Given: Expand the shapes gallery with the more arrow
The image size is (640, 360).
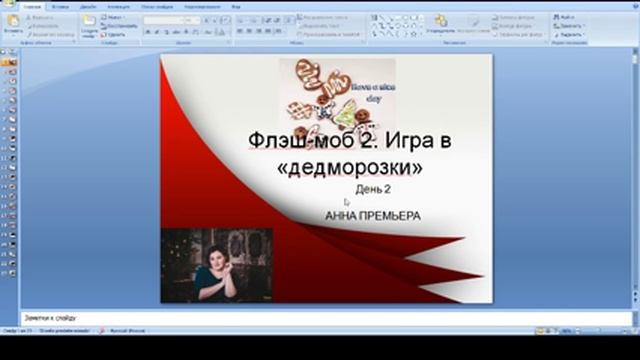Looking at the screenshot, I should tap(422, 35).
